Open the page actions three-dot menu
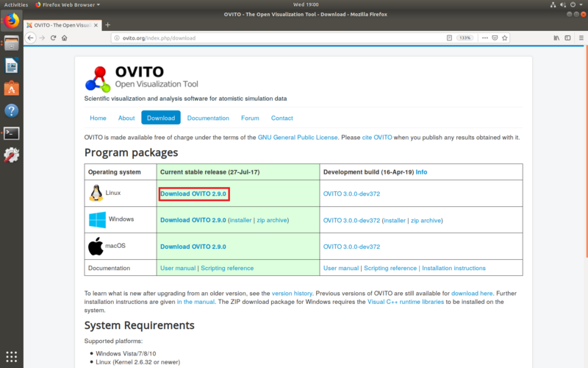588x368 pixels. [x=485, y=38]
